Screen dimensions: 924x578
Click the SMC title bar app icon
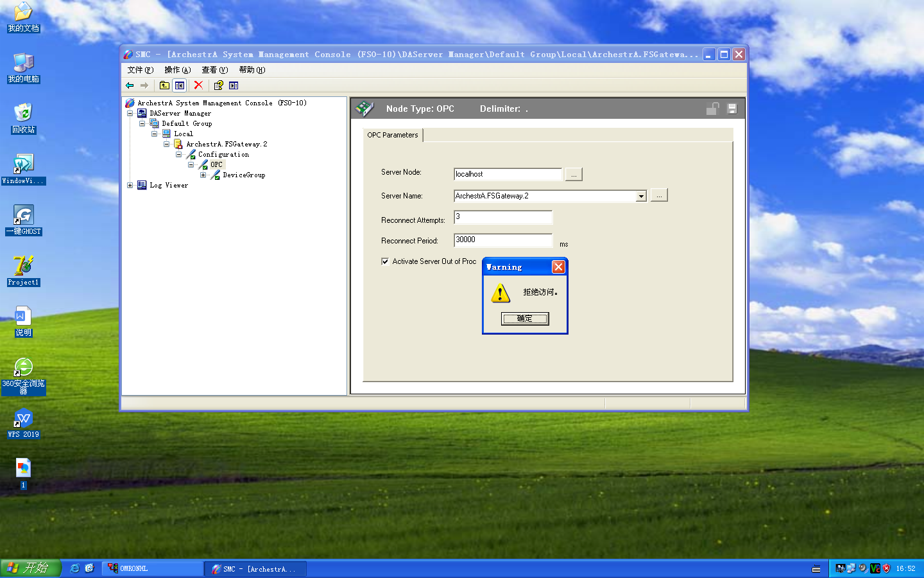[128, 55]
